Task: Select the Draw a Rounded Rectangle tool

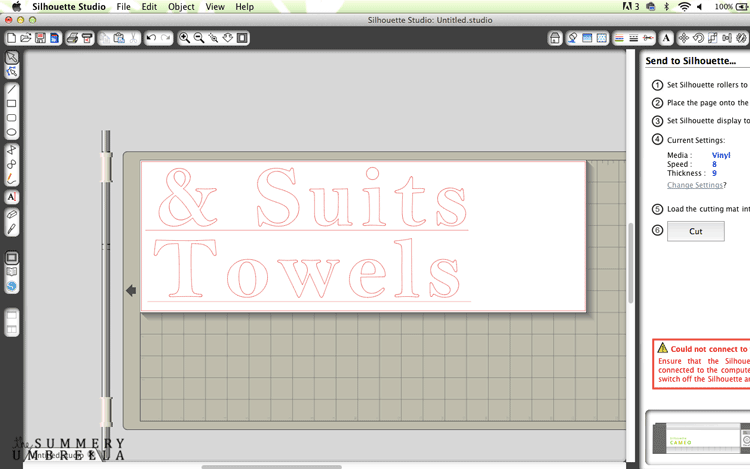Action: point(12,118)
